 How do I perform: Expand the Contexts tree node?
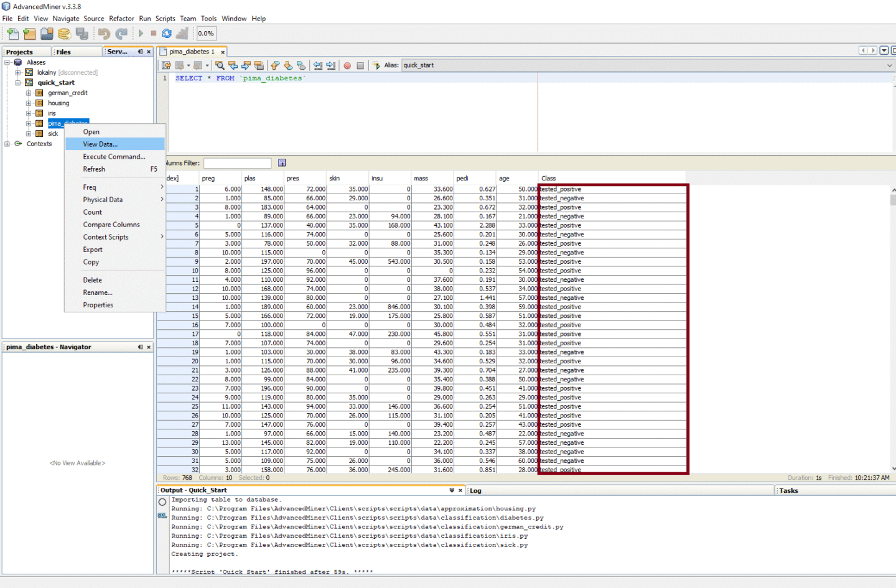[x=7, y=144]
